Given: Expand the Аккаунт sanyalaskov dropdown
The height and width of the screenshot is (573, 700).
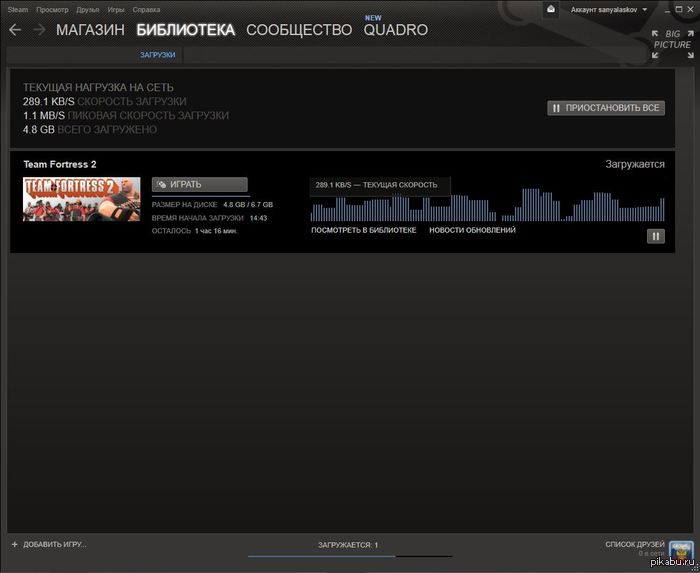Looking at the screenshot, I should pyautogui.click(x=609, y=9).
